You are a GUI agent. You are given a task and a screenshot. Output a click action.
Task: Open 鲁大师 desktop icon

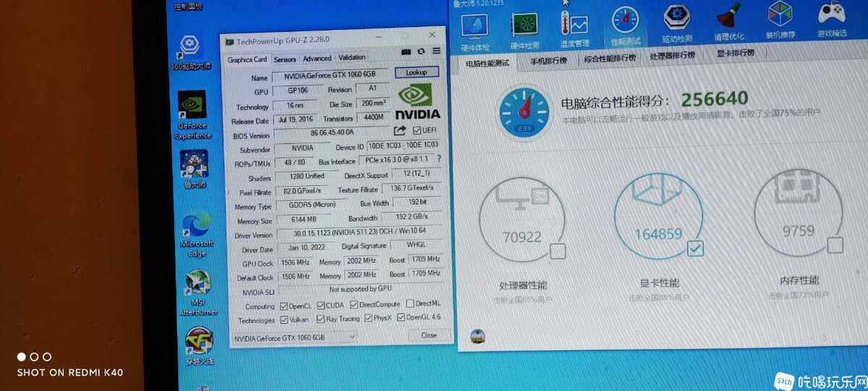(194, 169)
